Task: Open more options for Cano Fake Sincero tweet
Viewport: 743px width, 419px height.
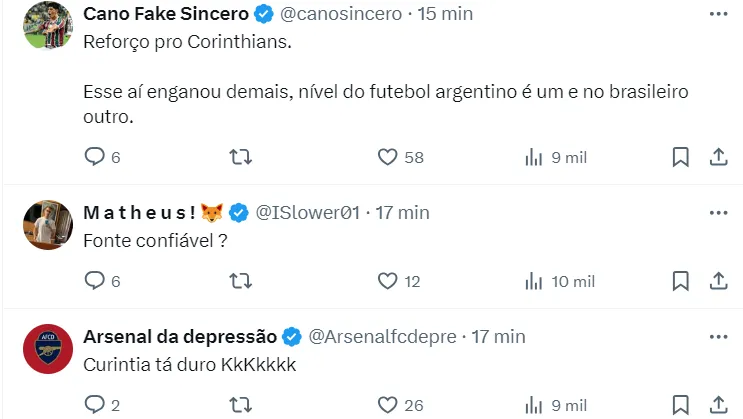Action: (718, 14)
